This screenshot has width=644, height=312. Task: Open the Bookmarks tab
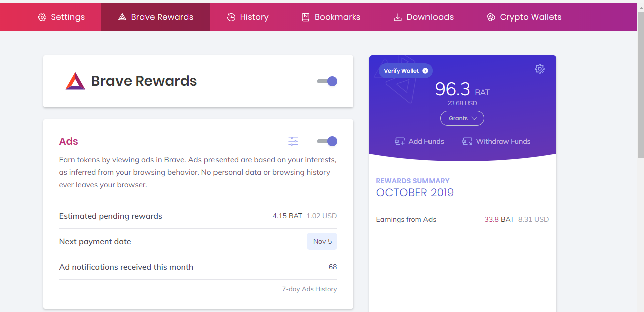[331, 17]
